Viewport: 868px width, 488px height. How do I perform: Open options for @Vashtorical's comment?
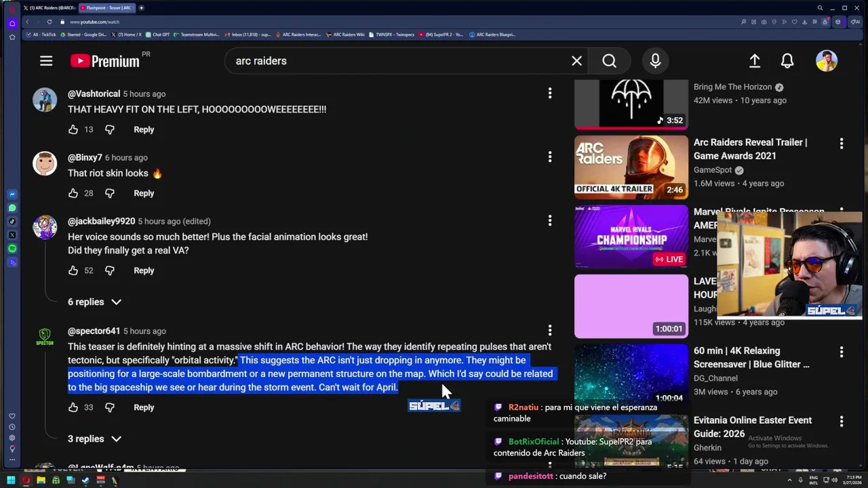550,93
